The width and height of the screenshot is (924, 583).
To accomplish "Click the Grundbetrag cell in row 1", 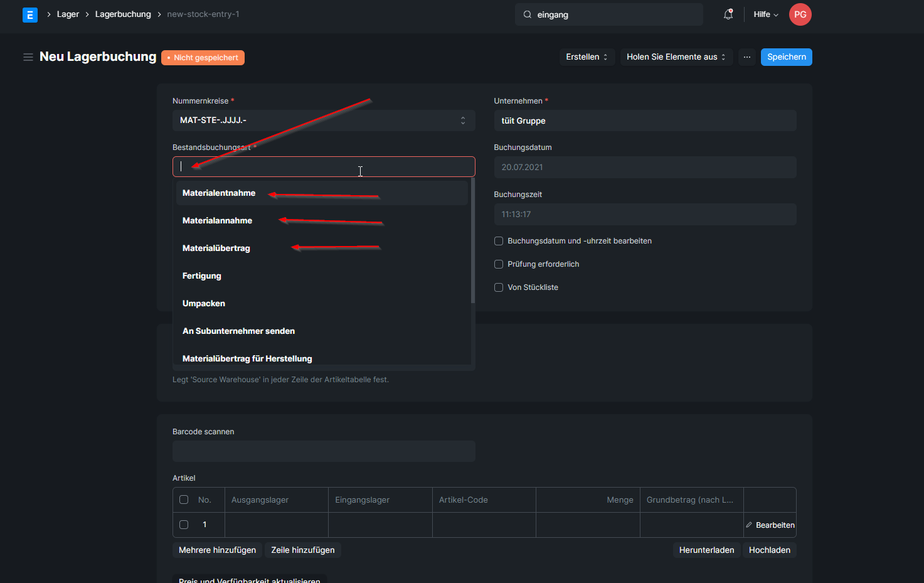I will [692, 525].
